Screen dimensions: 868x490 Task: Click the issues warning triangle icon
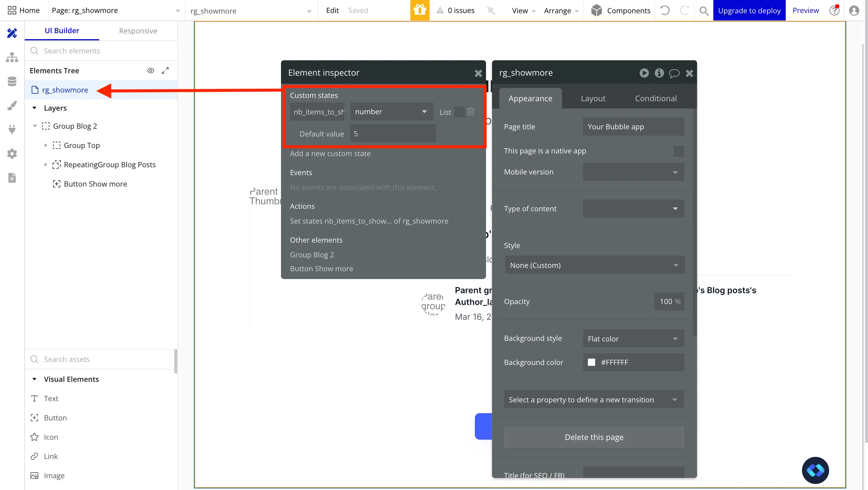(440, 11)
